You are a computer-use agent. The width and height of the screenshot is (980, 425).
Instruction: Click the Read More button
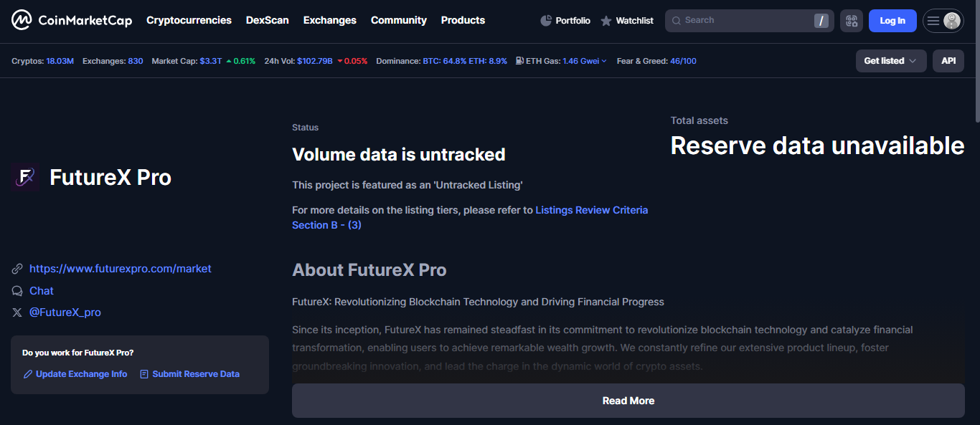click(x=628, y=401)
